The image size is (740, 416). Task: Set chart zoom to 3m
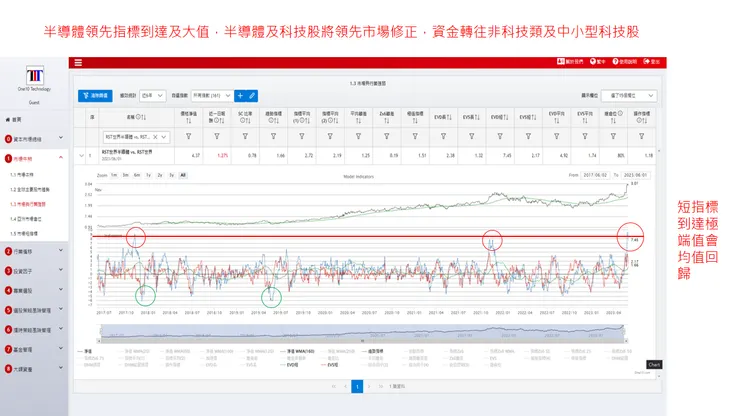coord(126,175)
